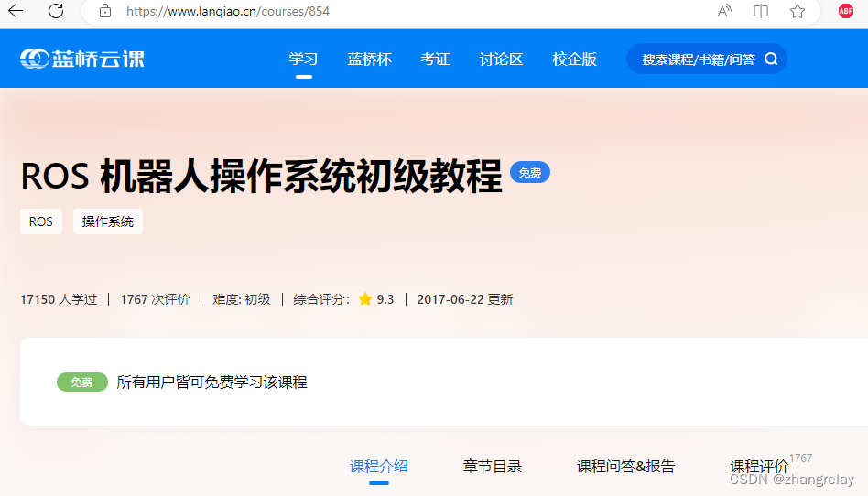Open the 讨论区 navigation item

click(x=501, y=59)
